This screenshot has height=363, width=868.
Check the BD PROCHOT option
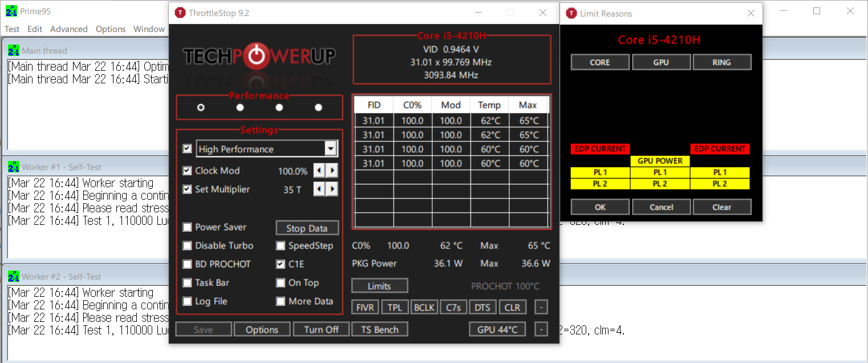pos(187,264)
